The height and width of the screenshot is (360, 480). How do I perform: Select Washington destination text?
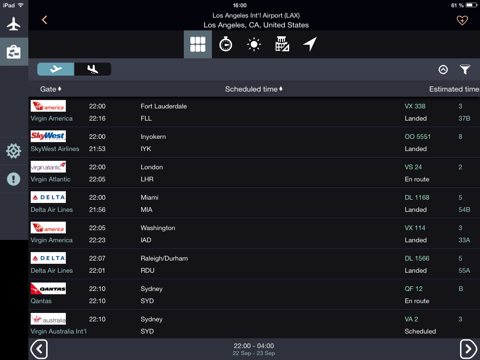158,228
